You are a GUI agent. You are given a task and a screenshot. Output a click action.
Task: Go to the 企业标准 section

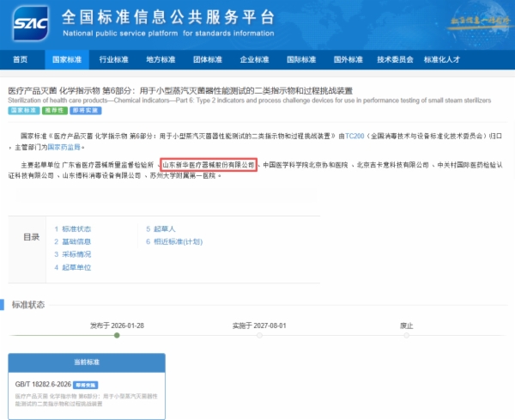coord(255,60)
